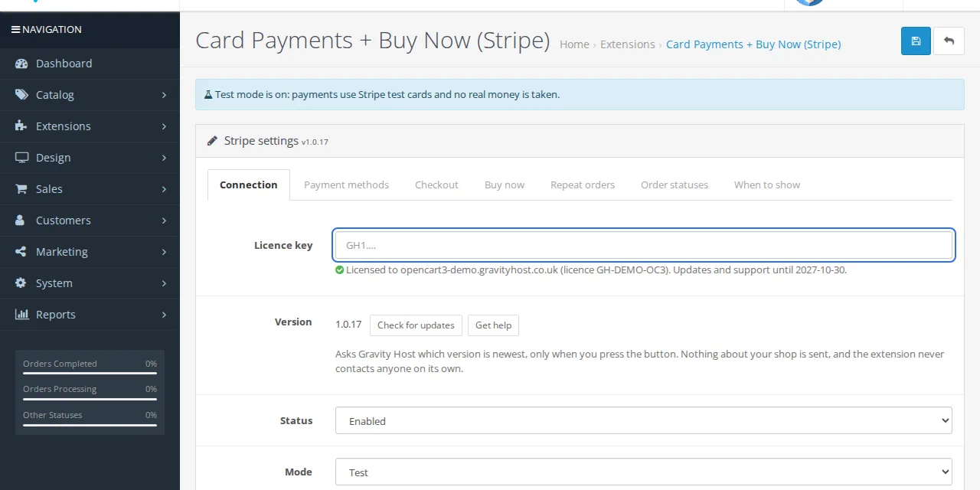
Task: Switch to the Repeat orders tab
Action: (583, 185)
